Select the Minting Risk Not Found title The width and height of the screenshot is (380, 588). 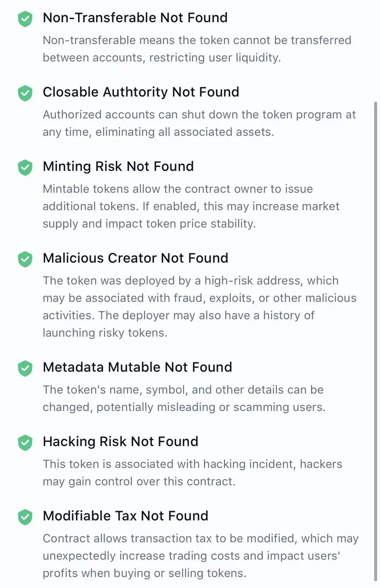(118, 166)
